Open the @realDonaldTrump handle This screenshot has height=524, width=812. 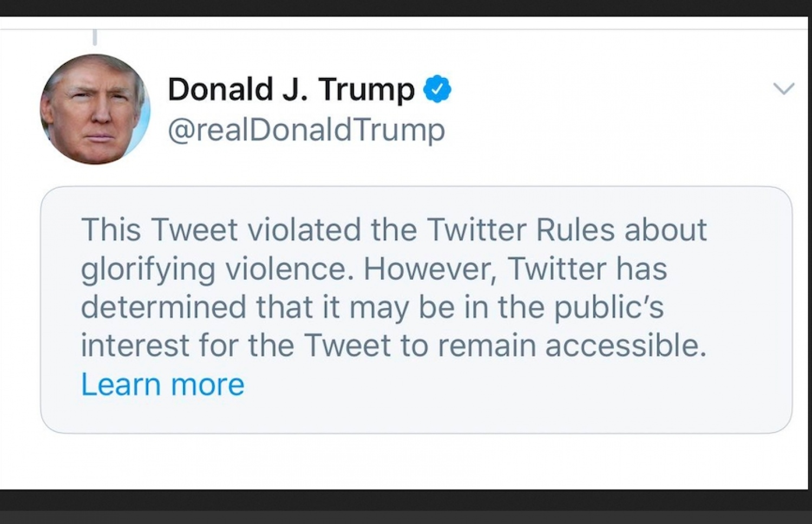306,130
